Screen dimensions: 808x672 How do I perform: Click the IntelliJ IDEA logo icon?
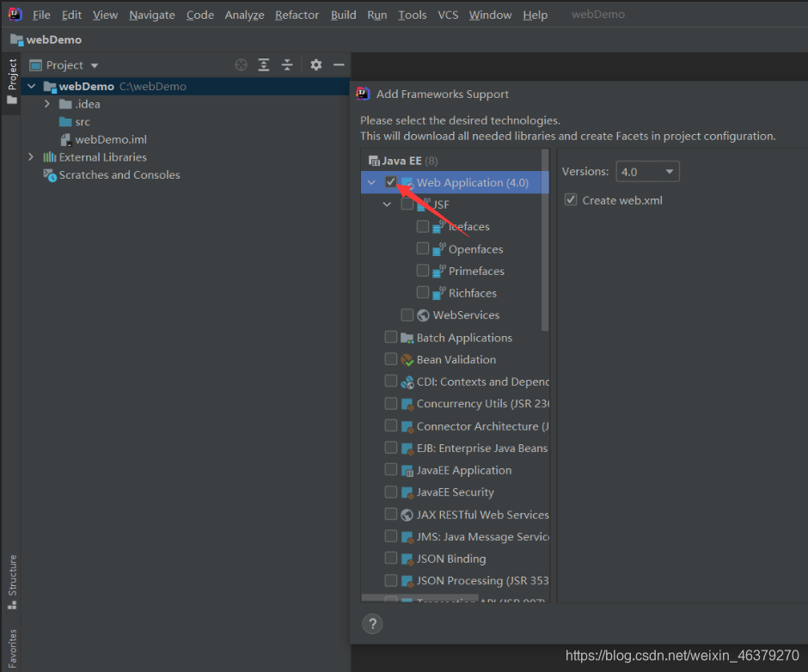(x=15, y=14)
